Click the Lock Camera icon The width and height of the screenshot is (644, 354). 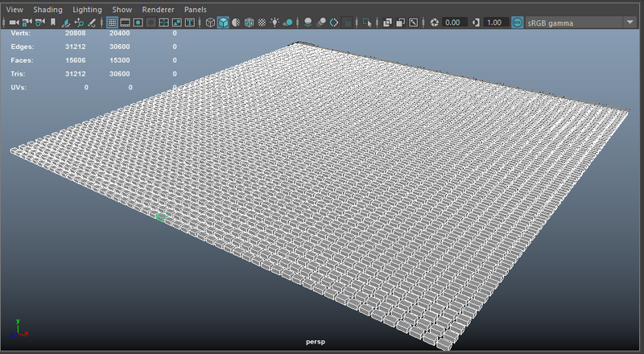click(x=27, y=23)
